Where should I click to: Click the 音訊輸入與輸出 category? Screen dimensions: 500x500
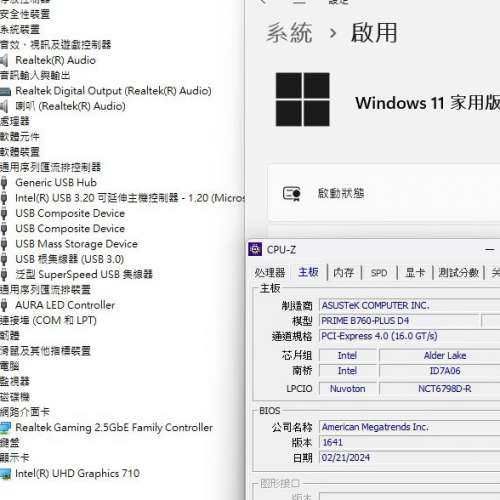coord(35,76)
